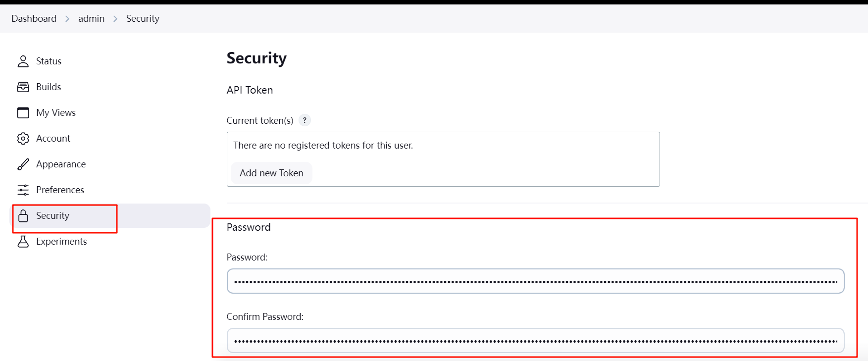Open the admin breadcrumb link
The image size is (868, 363).
pyautogui.click(x=92, y=18)
